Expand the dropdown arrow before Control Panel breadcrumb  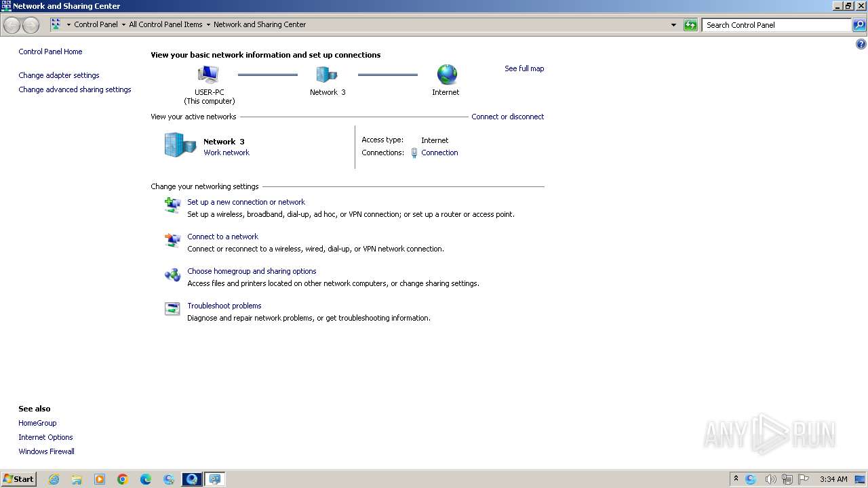(x=68, y=25)
